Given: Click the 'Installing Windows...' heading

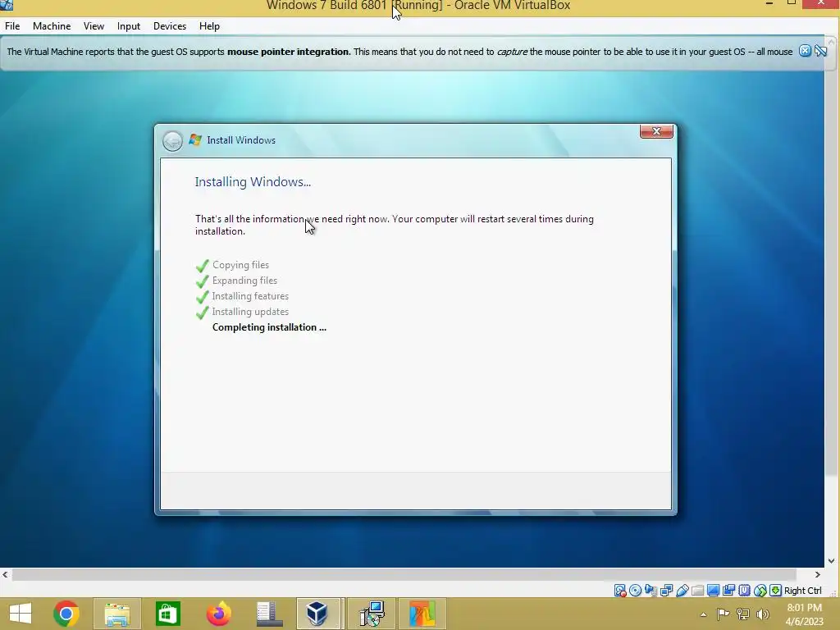Looking at the screenshot, I should (x=253, y=181).
